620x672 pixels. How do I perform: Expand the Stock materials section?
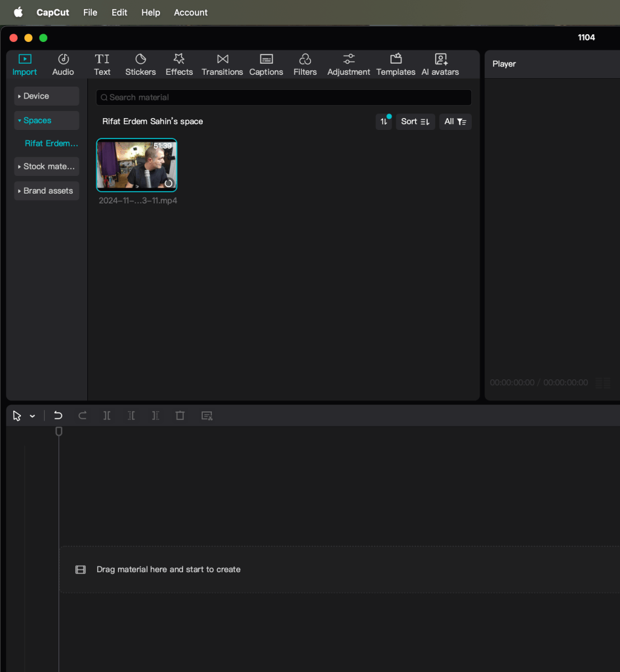(47, 166)
